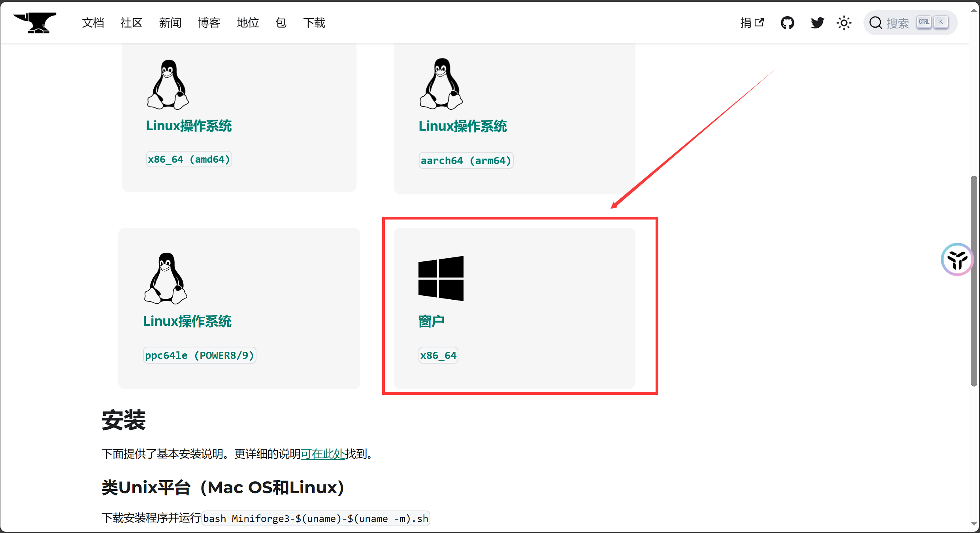Follow the 可在此处 detailed instructions link
This screenshot has height=533, width=980.
323,454
